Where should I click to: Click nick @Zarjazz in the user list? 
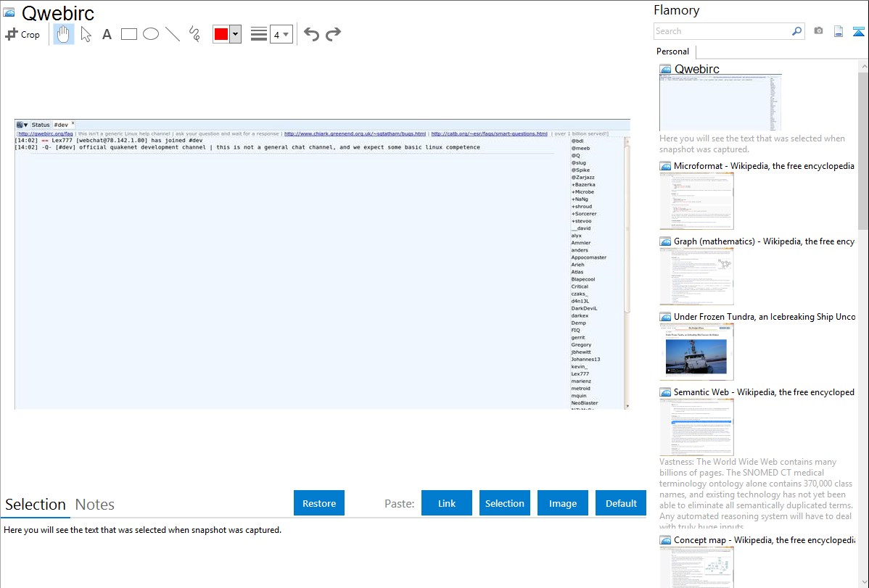coord(583,178)
